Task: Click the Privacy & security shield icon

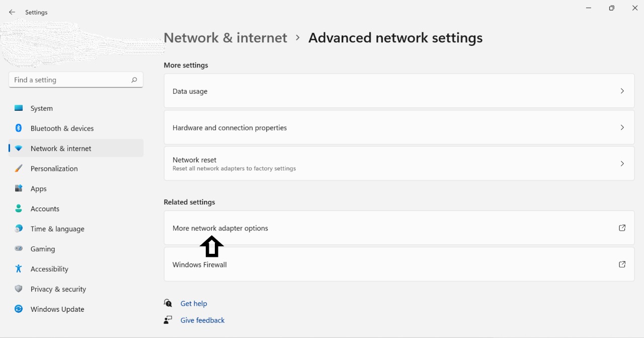Action: point(19,289)
